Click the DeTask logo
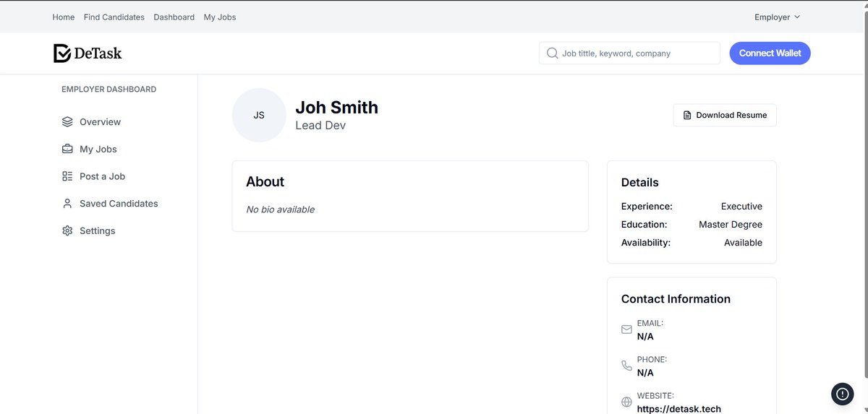 coord(88,53)
